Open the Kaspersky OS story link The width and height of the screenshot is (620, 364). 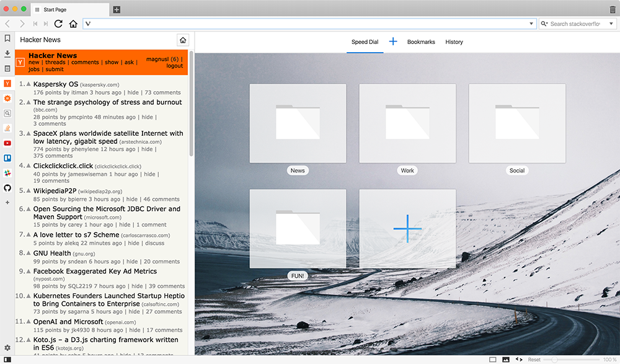56,84
